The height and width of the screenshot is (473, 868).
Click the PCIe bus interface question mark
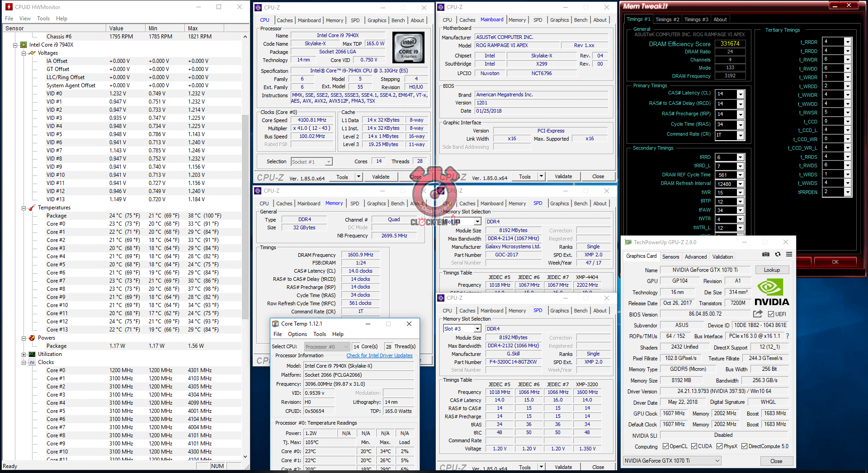pyautogui.click(x=788, y=336)
